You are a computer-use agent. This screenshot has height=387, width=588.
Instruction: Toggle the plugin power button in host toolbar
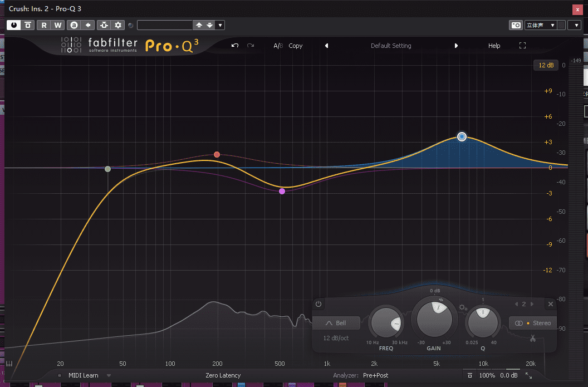click(x=14, y=25)
